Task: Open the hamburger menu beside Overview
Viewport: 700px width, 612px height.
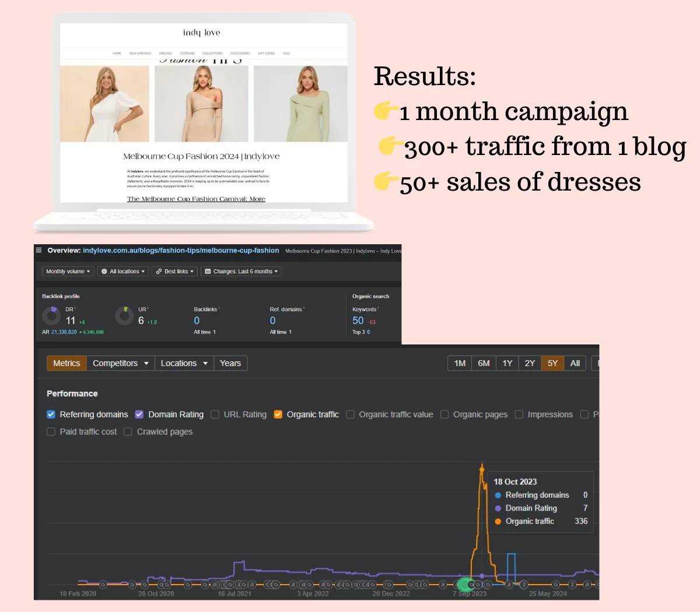Action: tap(39, 250)
